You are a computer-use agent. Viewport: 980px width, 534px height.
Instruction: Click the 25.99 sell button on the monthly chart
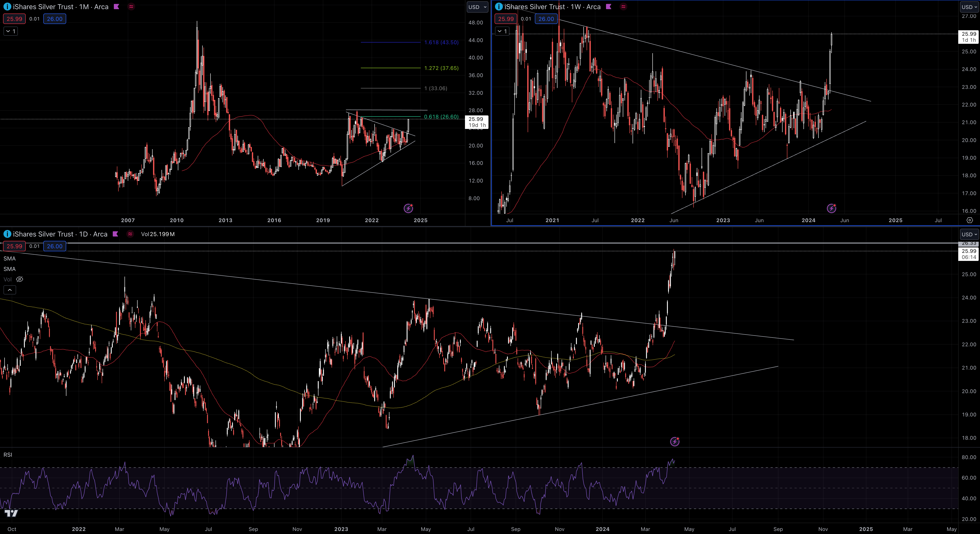pos(14,19)
